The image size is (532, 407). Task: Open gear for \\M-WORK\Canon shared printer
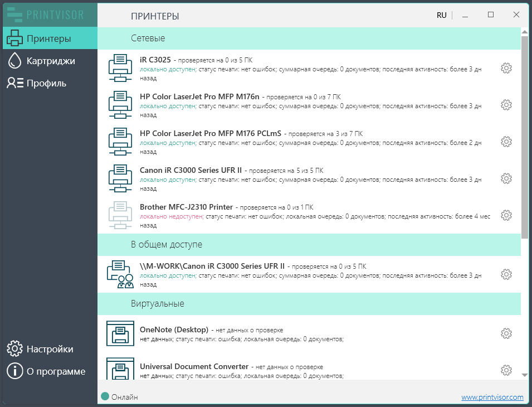click(x=506, y=274)
